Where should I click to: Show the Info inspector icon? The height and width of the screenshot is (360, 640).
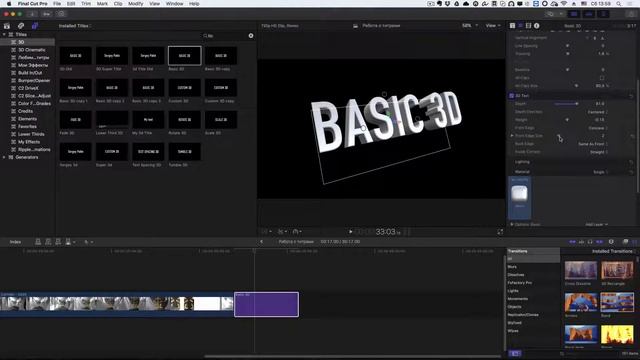[x=537, y=26]
